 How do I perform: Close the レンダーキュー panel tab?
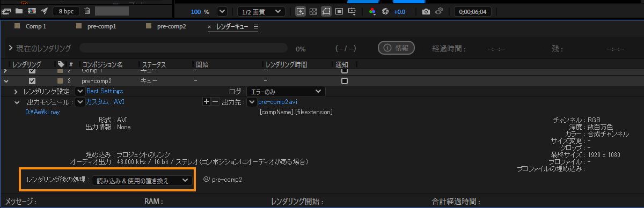tap(209, 27)
